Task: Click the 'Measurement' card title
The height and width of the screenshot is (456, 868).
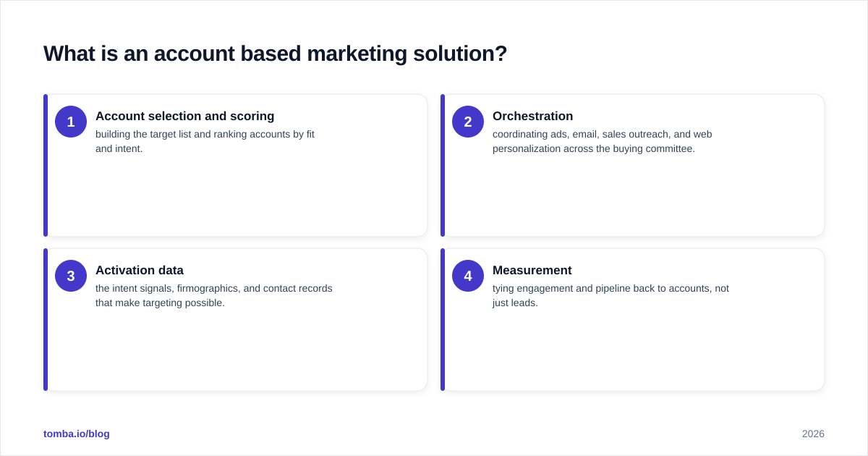Action: point(532,270)
